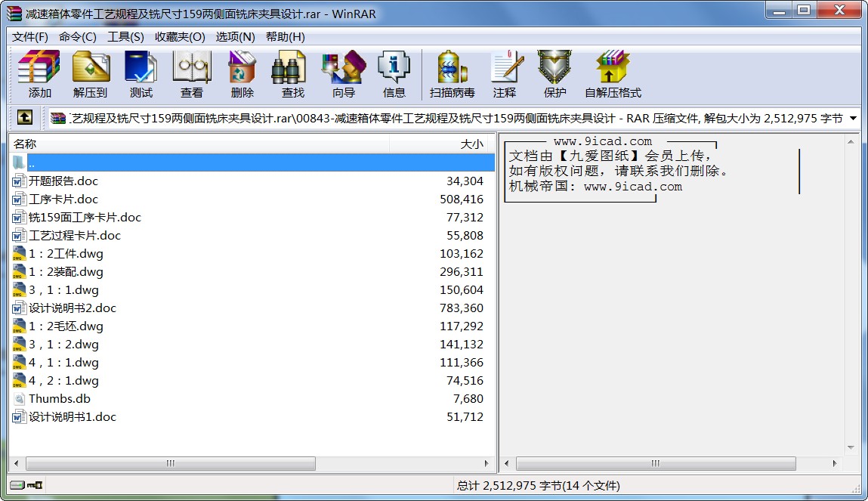Go up one level with arrow button
This screenshot has width=868, height=501.
point(25,117)
